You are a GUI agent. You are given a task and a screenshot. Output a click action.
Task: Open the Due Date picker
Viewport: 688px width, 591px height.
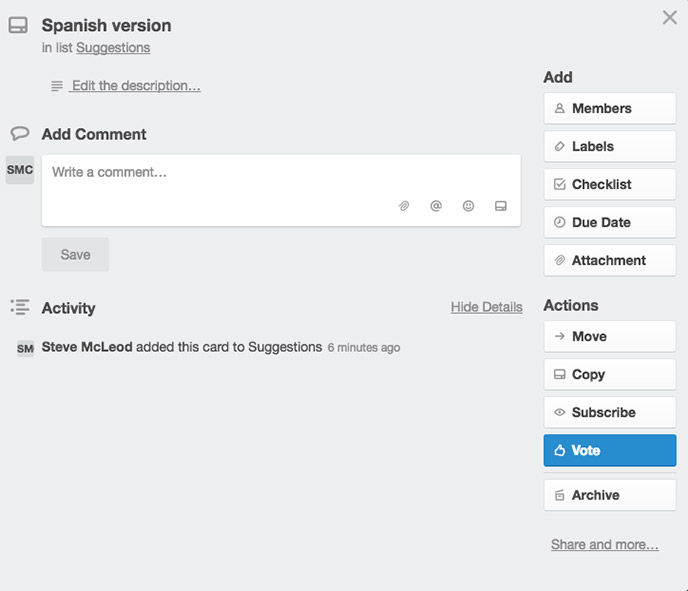[609, 222]
